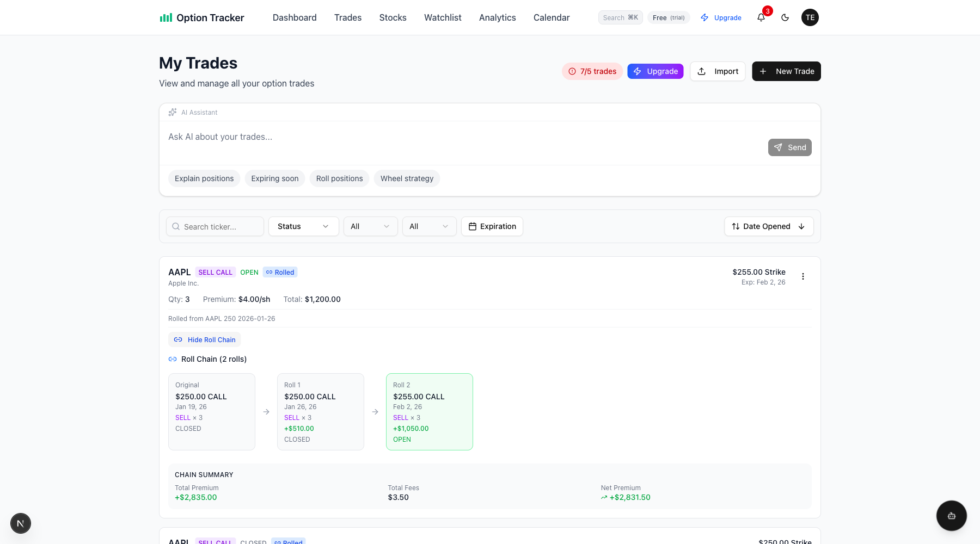Open the second All filter dropdown

(x=429, y=226)
